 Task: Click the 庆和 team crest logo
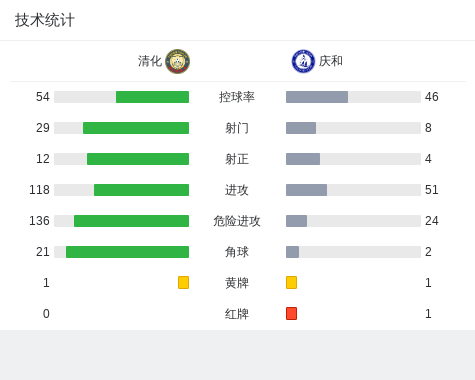point(303,61)
